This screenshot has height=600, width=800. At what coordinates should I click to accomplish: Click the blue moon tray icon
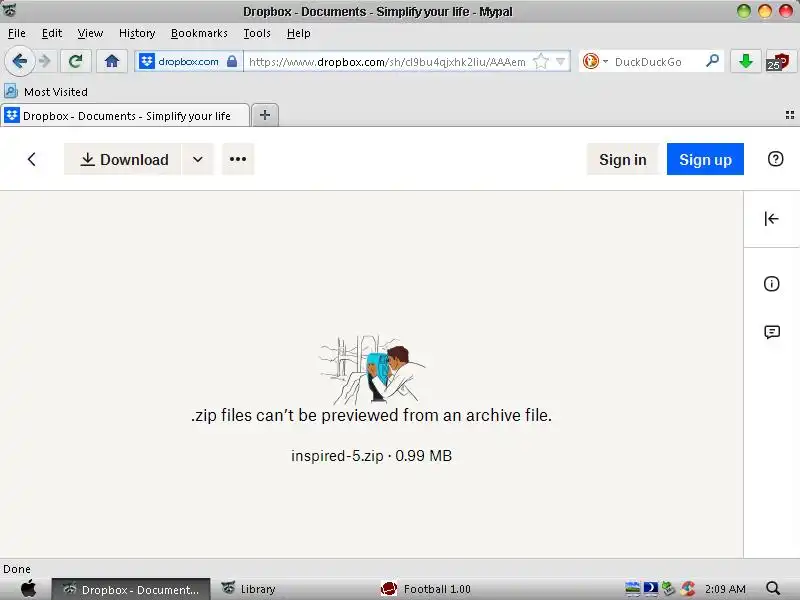coord(651,589)
